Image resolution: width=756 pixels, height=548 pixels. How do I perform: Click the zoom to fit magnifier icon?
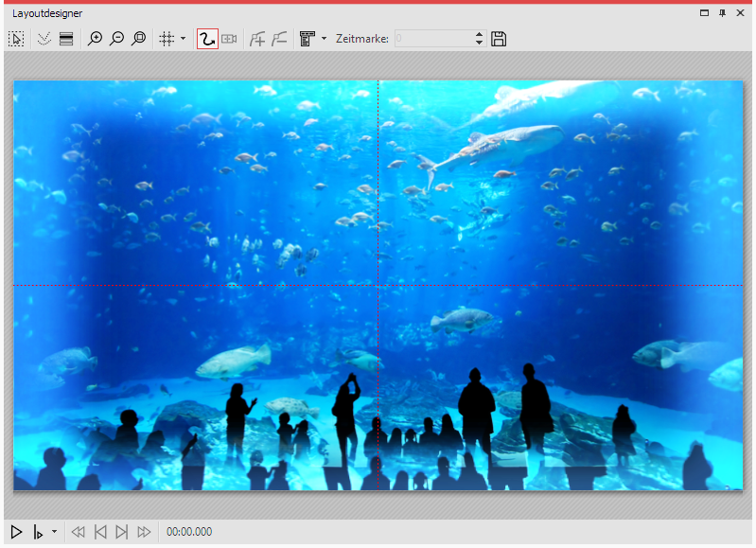coord(139,39)
